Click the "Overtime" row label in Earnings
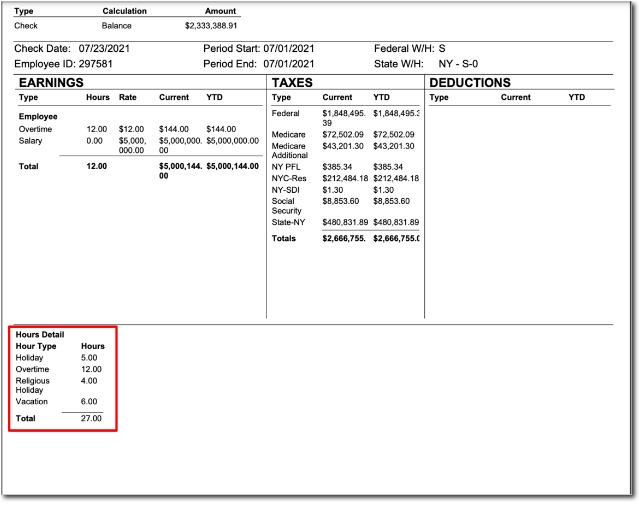This screenshot has width=639, height=507. pos(35,129)
